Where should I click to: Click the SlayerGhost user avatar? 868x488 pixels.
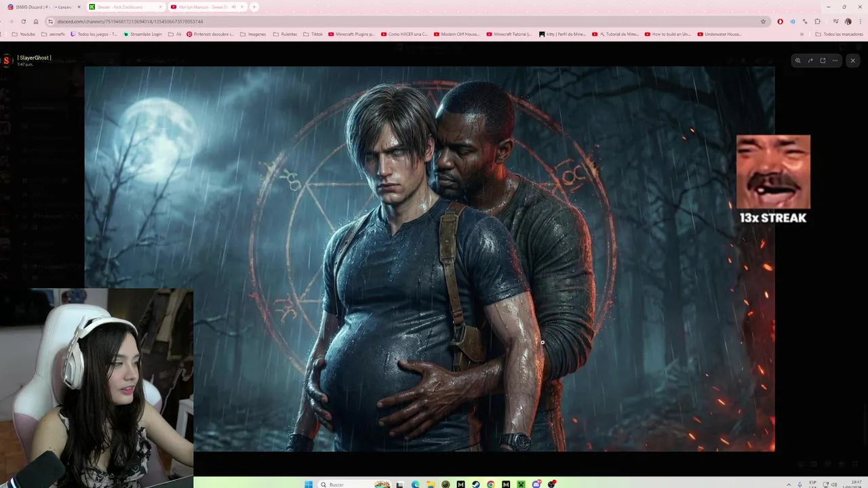tap(7, 60)
